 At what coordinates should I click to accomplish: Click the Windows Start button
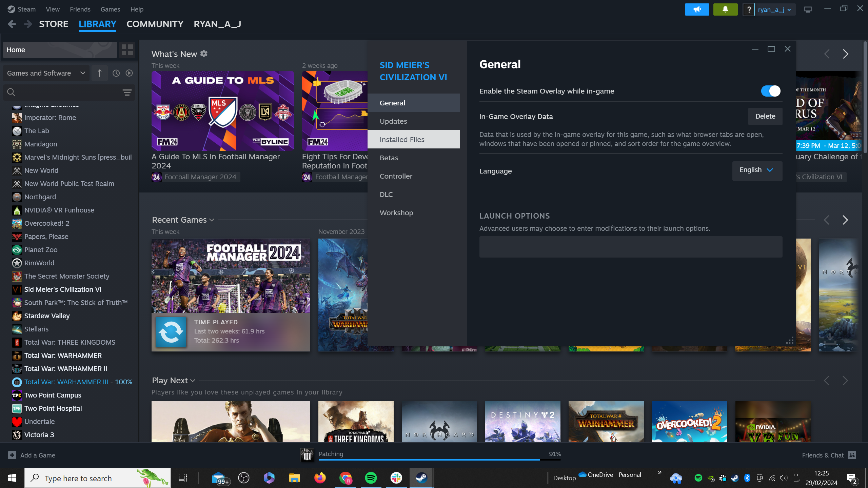12,478
